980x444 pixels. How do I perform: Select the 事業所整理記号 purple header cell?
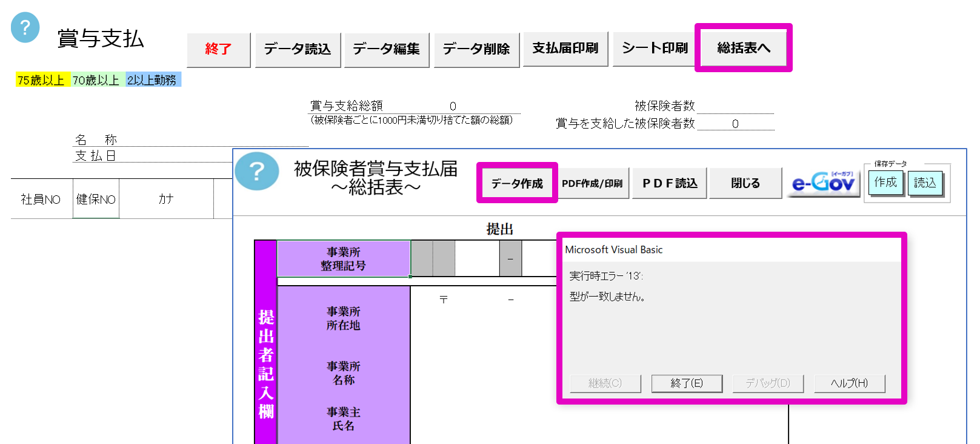pos(343,259)
